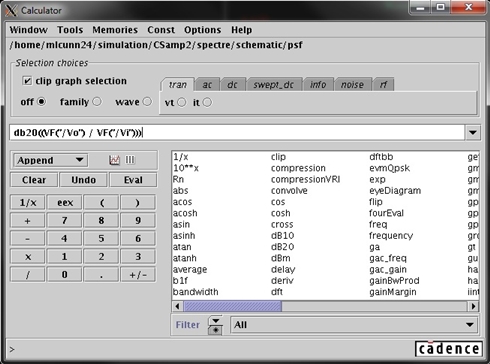Select frequency in the function list

391,236
